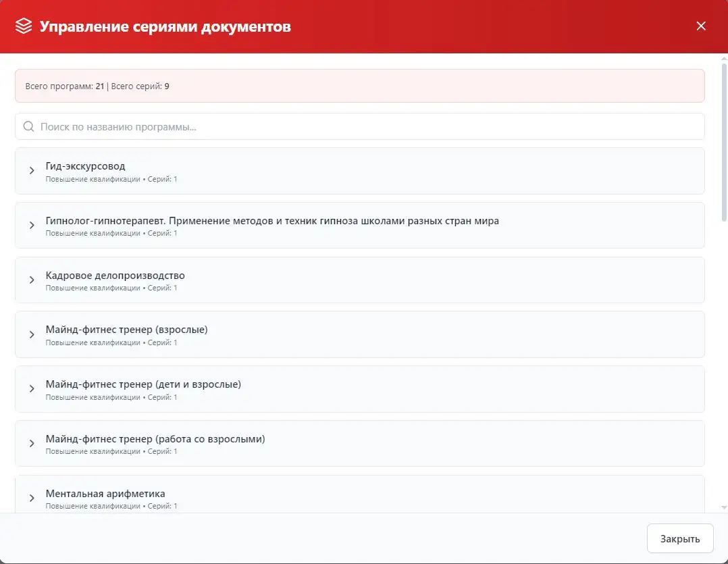Click 'Повышение квалификации • Серий: 1' under Кадровое делопроизводство
The image size is (728, 564).
[x=111, y=288]
